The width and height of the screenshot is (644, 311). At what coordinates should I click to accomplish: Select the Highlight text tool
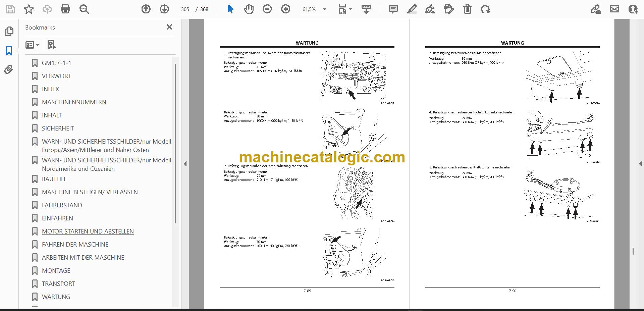412,9
